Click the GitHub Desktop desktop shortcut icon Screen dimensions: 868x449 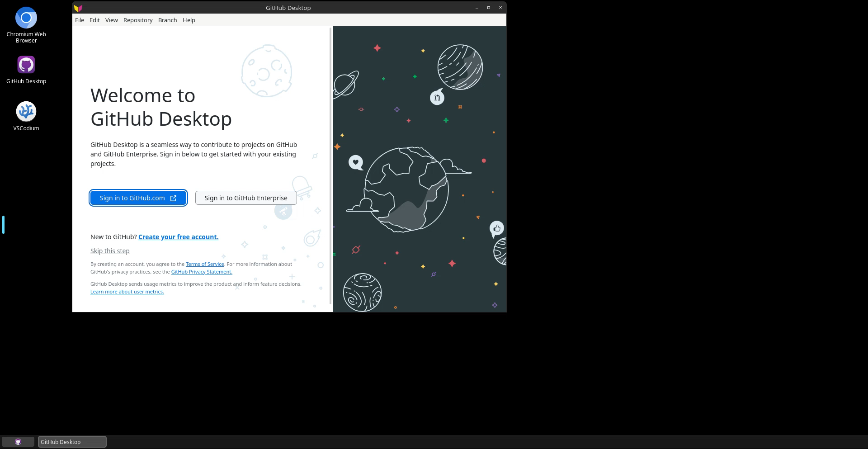(x=26, y=65)
